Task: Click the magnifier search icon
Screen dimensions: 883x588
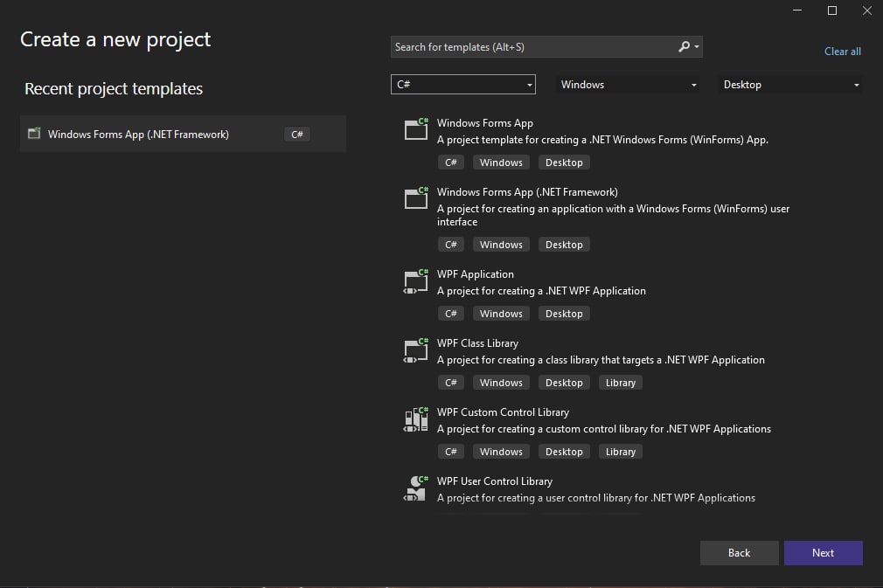Action: (x=685, y=46)
